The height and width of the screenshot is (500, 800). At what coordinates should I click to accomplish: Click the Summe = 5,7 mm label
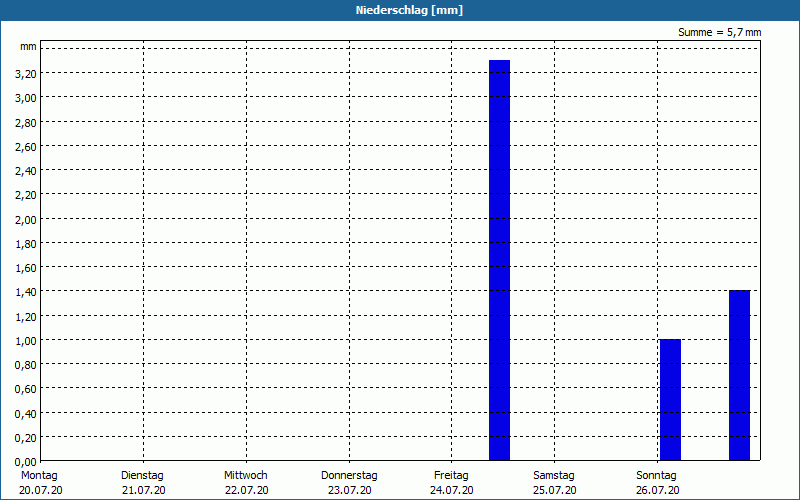point(719,32)
